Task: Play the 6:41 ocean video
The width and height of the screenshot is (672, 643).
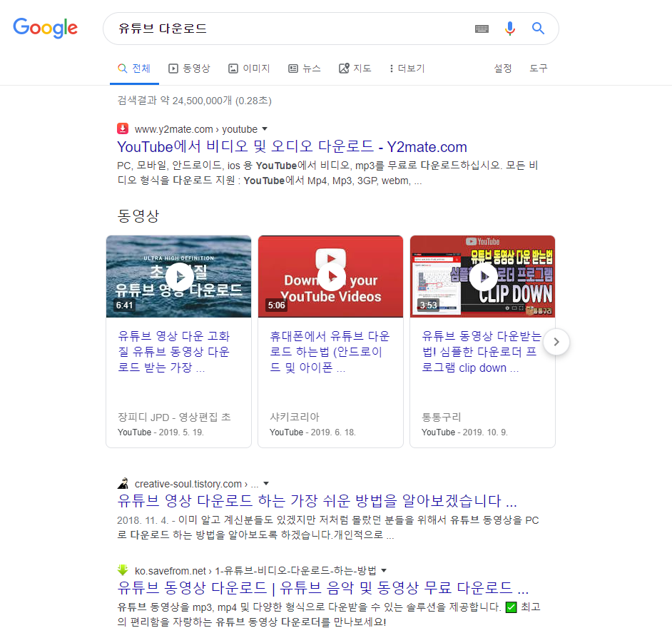Action: (179, 276)
